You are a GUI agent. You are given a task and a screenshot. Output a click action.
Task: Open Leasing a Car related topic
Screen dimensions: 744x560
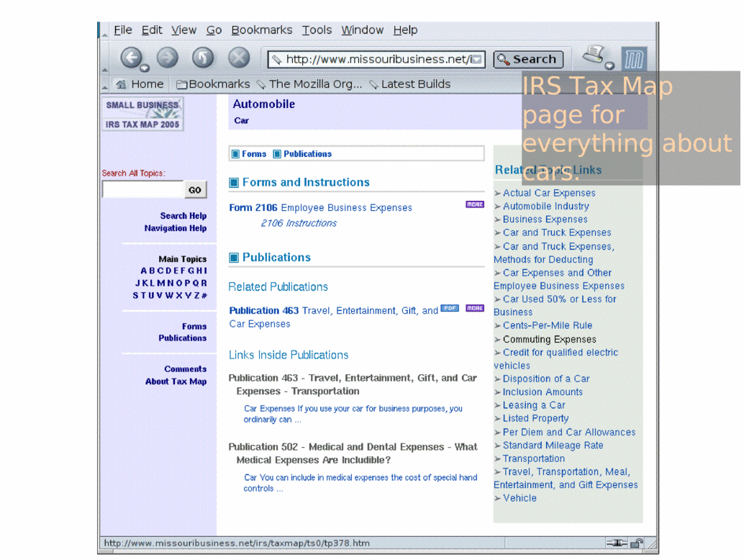(x=534, y=405)
